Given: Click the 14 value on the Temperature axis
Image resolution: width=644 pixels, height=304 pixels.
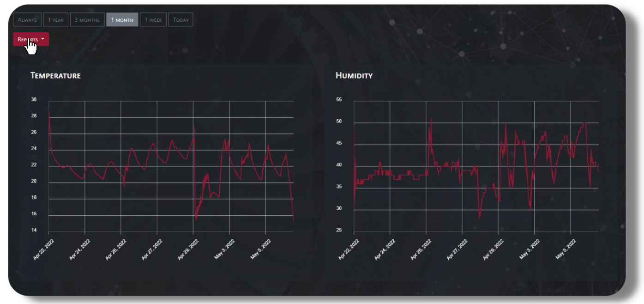Looking at the screenshot, I should pos(34,230).
